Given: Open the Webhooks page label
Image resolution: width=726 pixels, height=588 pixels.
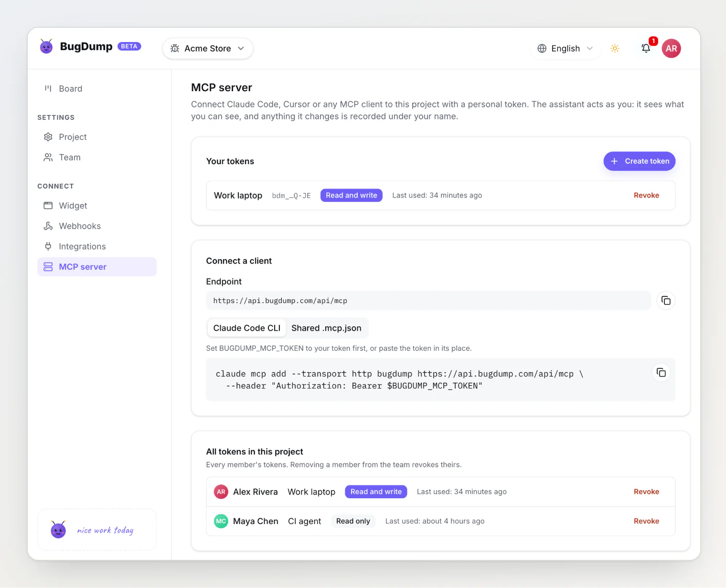Looking at the screenshot, I should 80,226.
